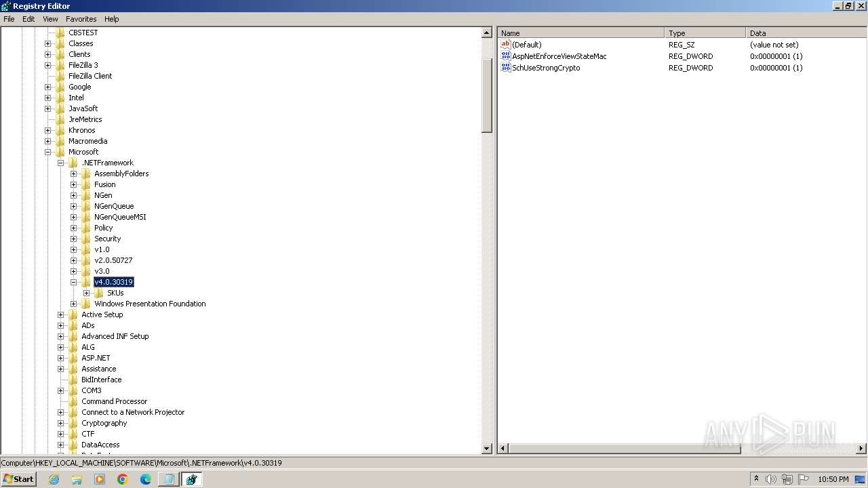Click the SchUseStrongCrypto DWORD icon
The height and width of the screenshot is (488, 868).
[x=505, y=68]
